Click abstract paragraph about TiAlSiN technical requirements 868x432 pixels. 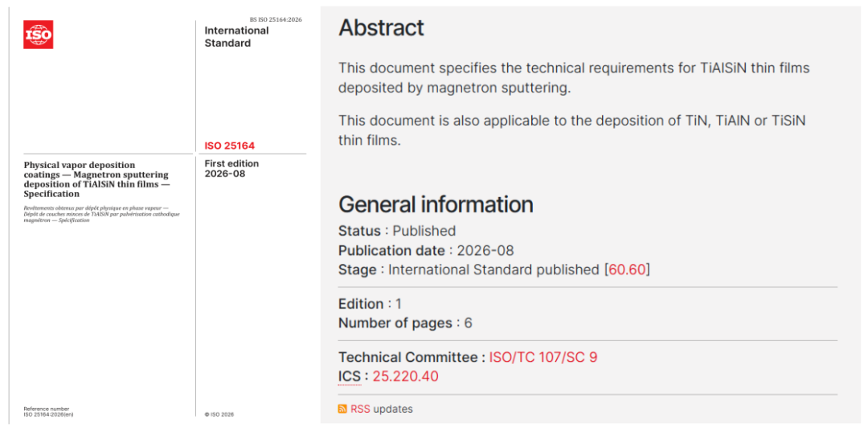point(574,78)
